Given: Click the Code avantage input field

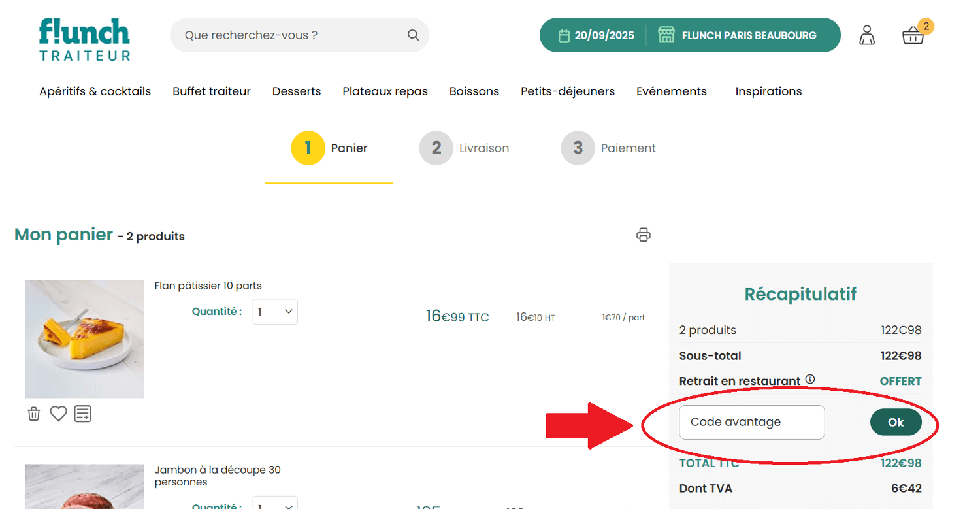Looking at the screenshot, I should pos(752,422).
